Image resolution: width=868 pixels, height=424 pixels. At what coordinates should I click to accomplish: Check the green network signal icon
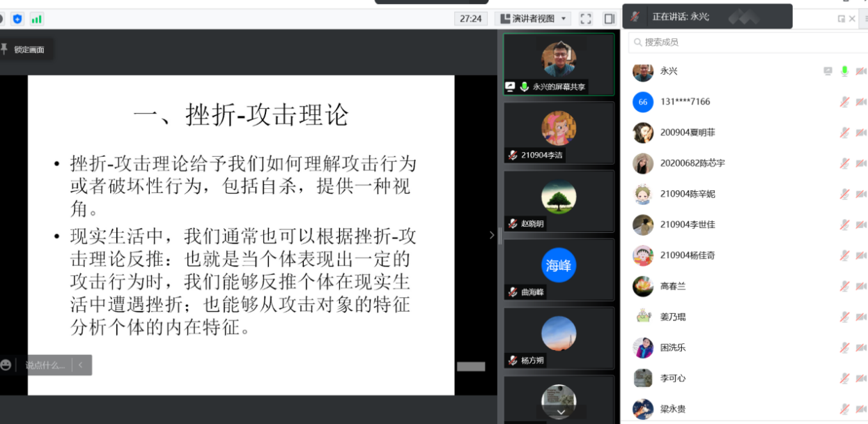(36, 19)
